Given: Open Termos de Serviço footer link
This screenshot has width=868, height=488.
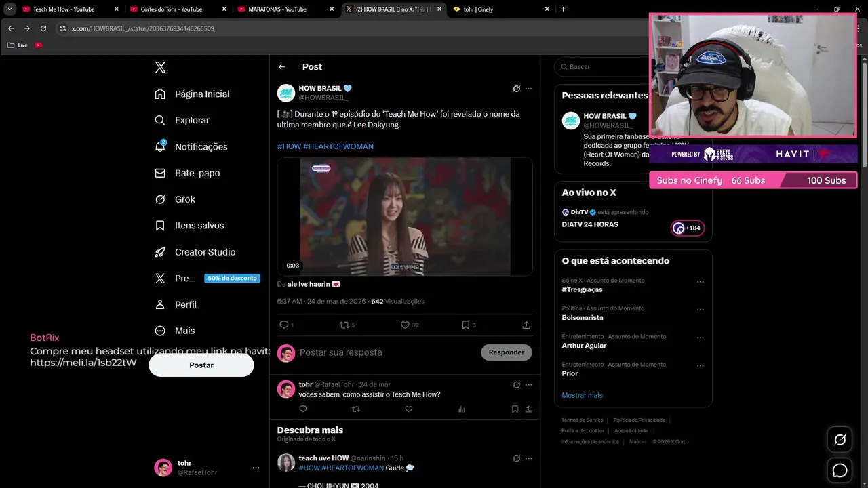Looking at the screenshot, I should pos(582,420).
